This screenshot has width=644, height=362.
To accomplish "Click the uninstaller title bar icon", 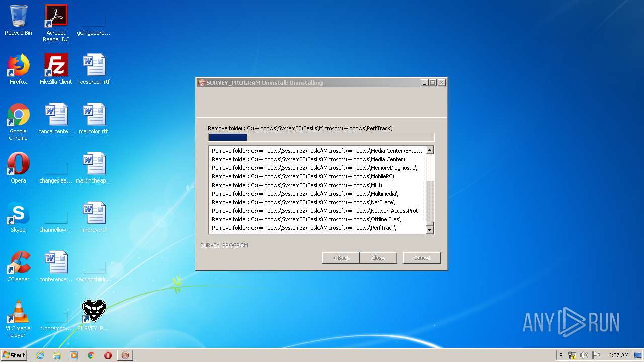I will tap(202, 83).
